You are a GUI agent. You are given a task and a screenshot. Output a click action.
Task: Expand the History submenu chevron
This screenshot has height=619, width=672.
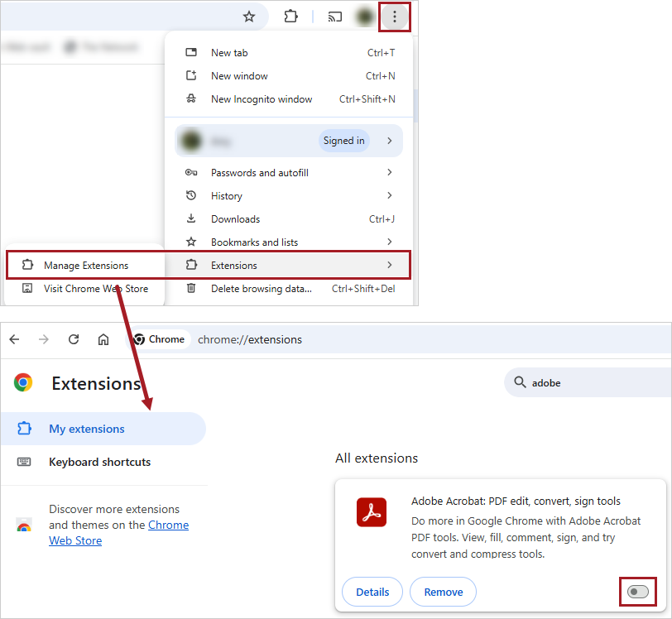[x=389, y=195]
